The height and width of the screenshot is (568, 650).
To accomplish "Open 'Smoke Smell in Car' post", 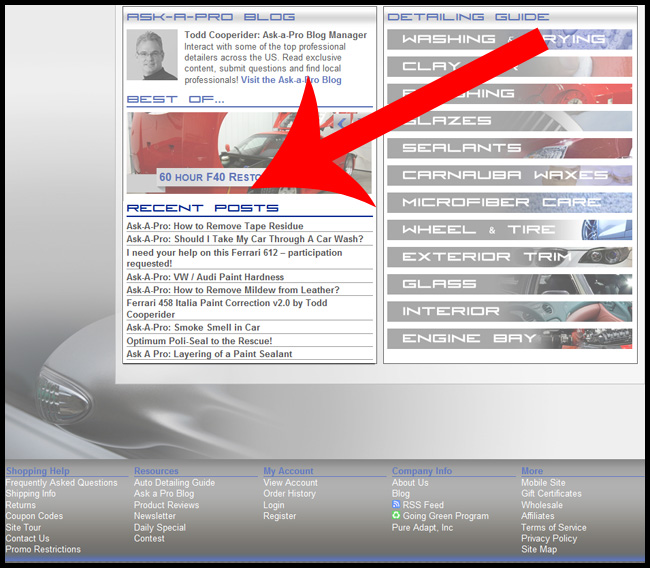I will [x=193, y=328].
